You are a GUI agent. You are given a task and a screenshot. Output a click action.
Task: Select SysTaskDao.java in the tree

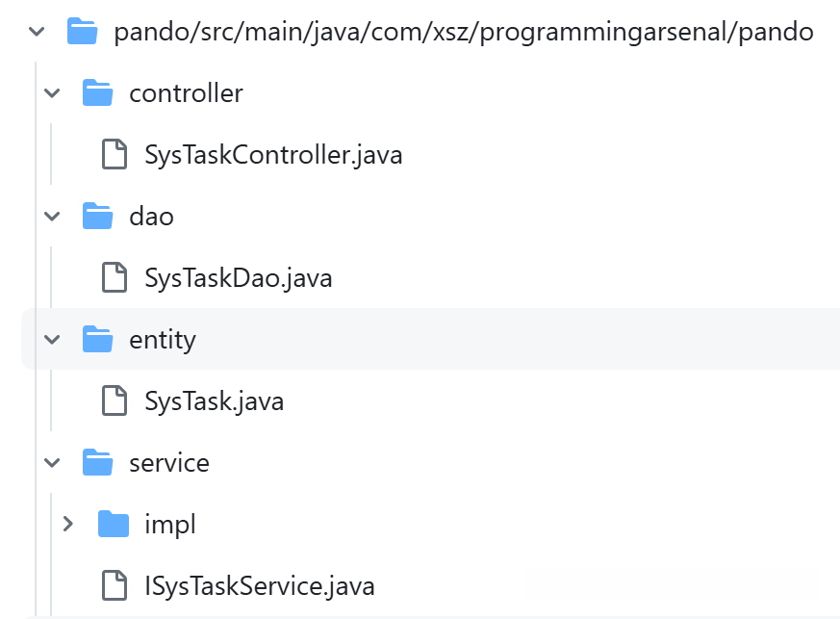coord(236,277)
